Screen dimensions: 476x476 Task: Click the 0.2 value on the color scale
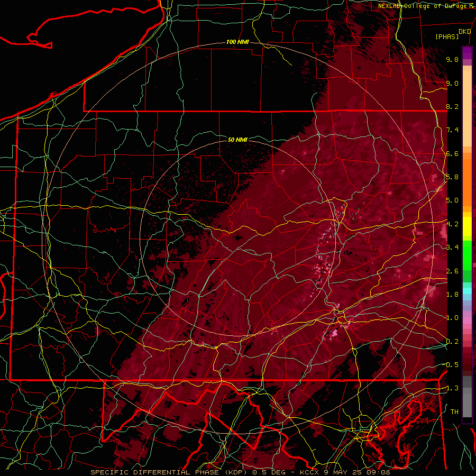452,341
